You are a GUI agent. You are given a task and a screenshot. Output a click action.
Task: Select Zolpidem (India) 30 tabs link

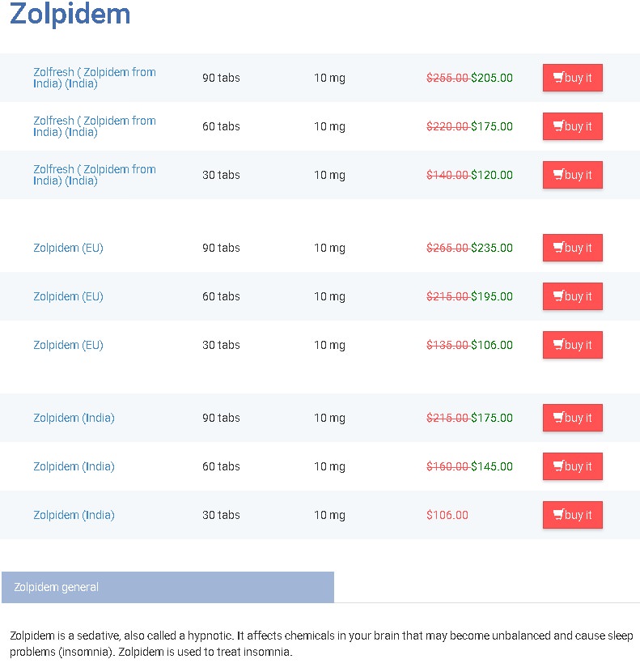pos(74,515)
